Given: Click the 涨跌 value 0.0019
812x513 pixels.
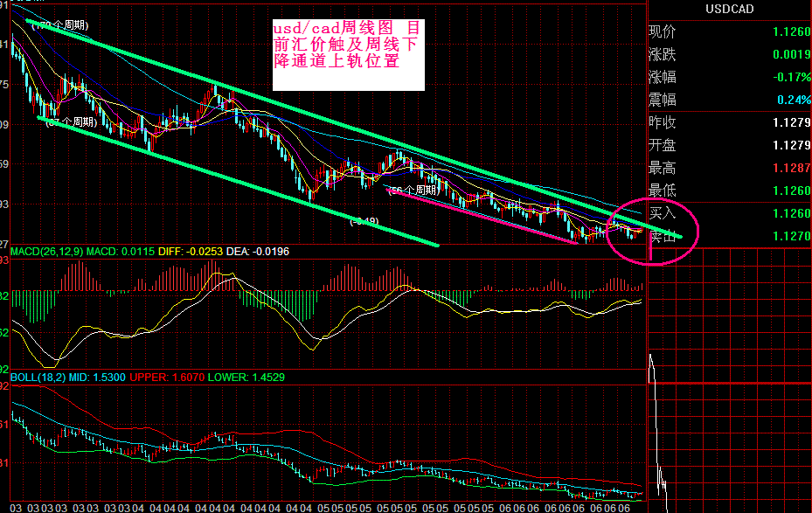Looking at the screenshot, I should click(x=792, y=54).
